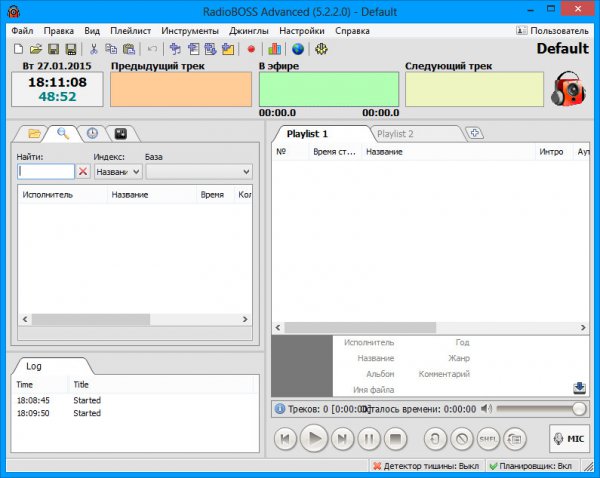Skip to next track button
This screenshot has height=478, width=600.
[342, 439]
